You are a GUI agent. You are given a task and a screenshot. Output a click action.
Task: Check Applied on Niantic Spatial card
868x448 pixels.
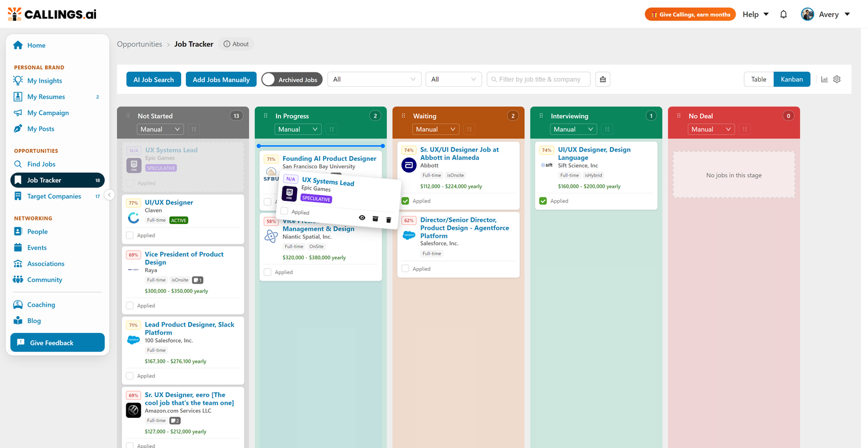(267, 272)
